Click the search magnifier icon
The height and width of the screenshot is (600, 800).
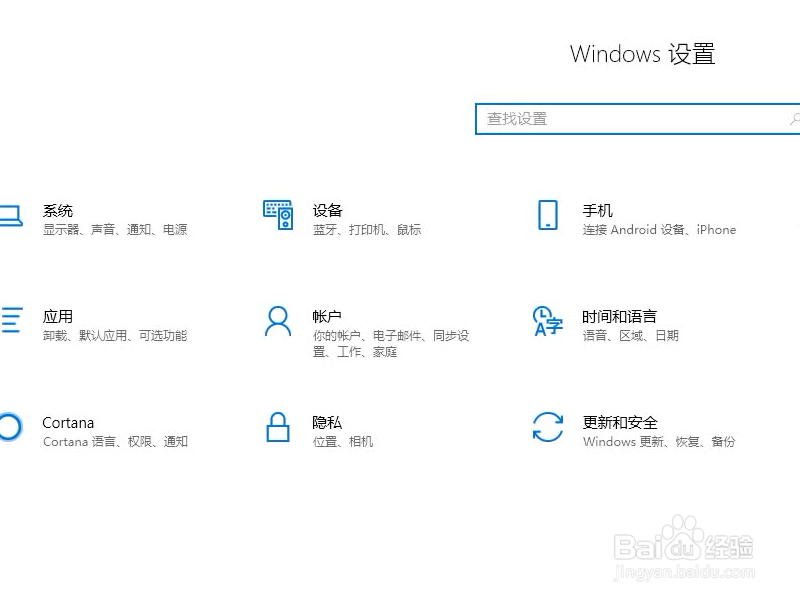coord(795,119)
